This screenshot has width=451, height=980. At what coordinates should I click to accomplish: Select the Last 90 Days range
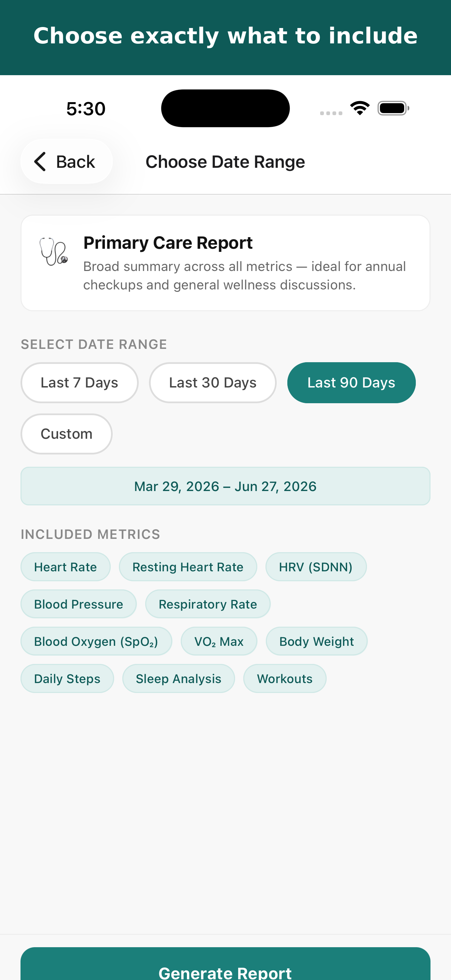pos(351,383)
